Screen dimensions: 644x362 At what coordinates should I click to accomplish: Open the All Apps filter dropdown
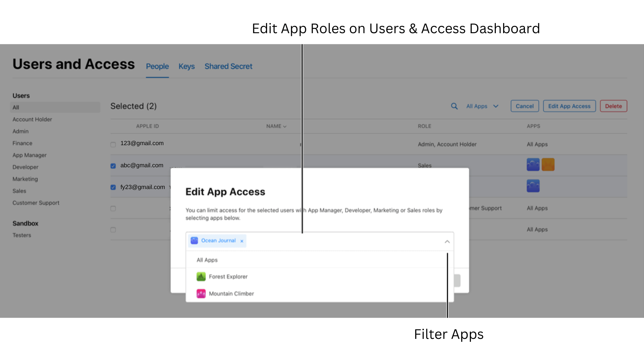click(x=482, y=106)
